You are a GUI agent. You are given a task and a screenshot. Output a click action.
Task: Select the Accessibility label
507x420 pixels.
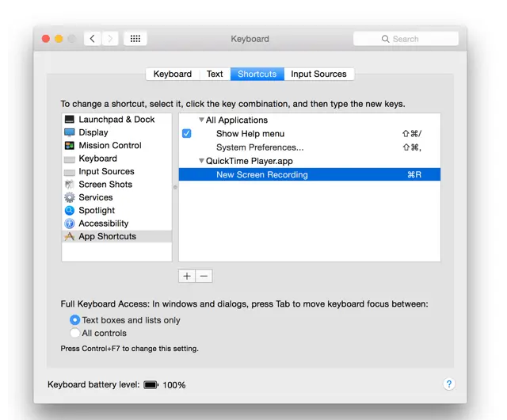click(x=104, y=223)
